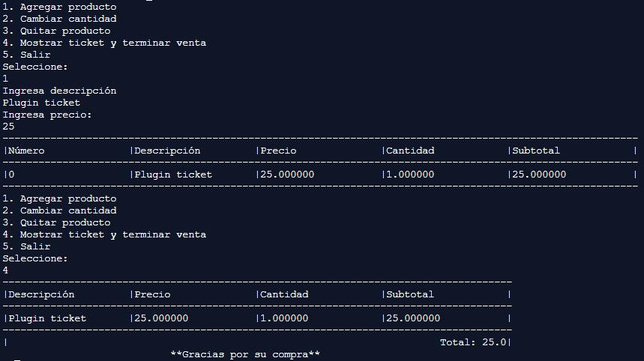Click the entered price value "25" line
The height and width of the screenshot is (361, 644).
(x=8, y=127)
